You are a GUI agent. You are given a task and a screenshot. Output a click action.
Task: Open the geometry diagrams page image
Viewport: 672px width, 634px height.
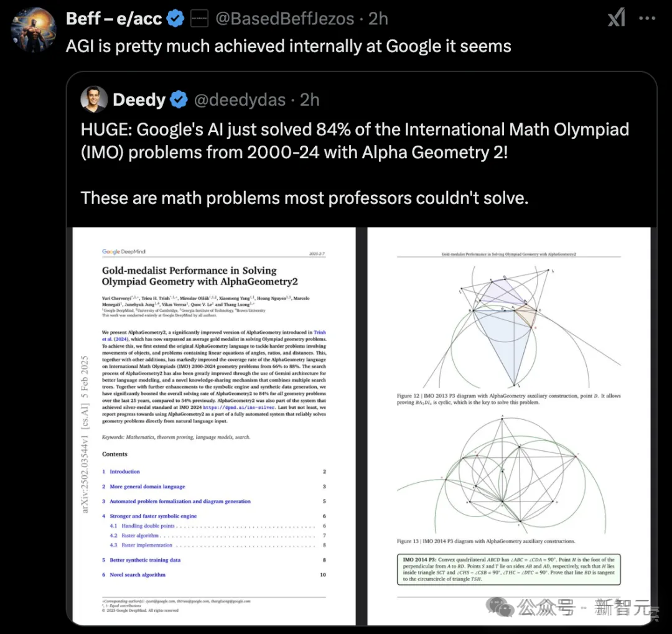pyautogui.click(x=509, y=426)
